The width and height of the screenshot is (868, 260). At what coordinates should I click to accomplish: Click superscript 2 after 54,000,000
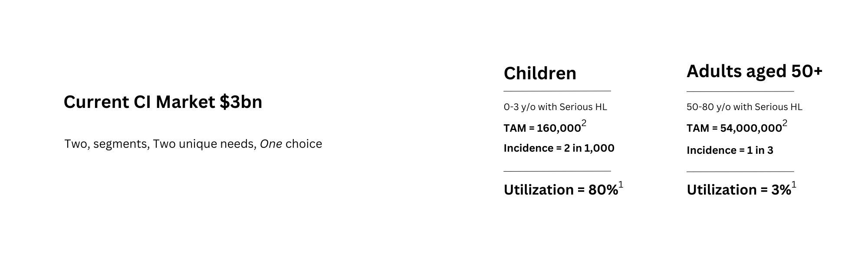785,123
